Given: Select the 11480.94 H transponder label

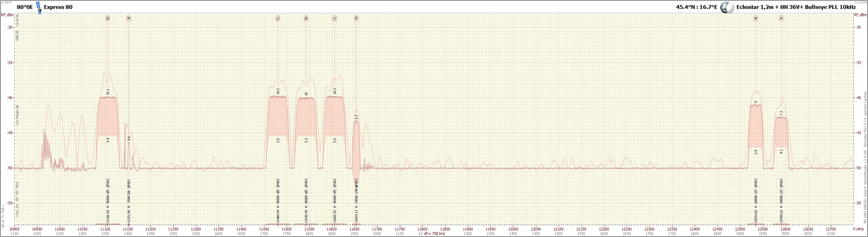Looking at the screenshot, I should tap(278, 214).
